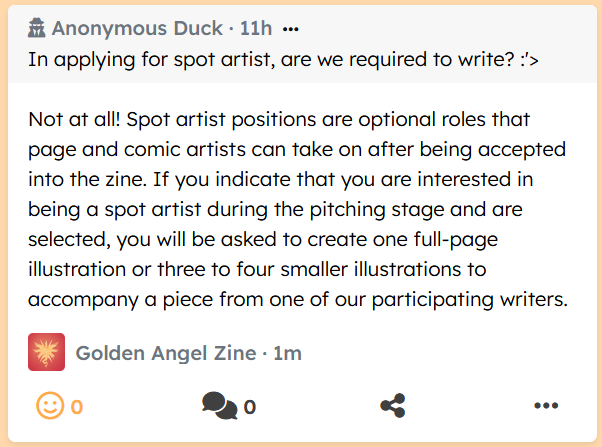Screen dimensions: 602x447
Task: Click the ":'>" emoticon in the question
Action: (x=526, y=58)
